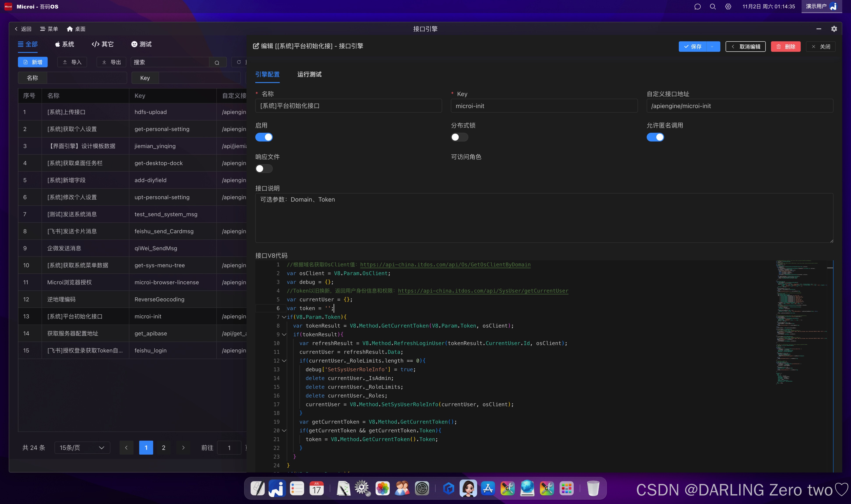Image resolution: width=851 pixels, height=504 pixels.
Task: Expand the dropdown arrow next to 保存
Action: tap(712, 47)
